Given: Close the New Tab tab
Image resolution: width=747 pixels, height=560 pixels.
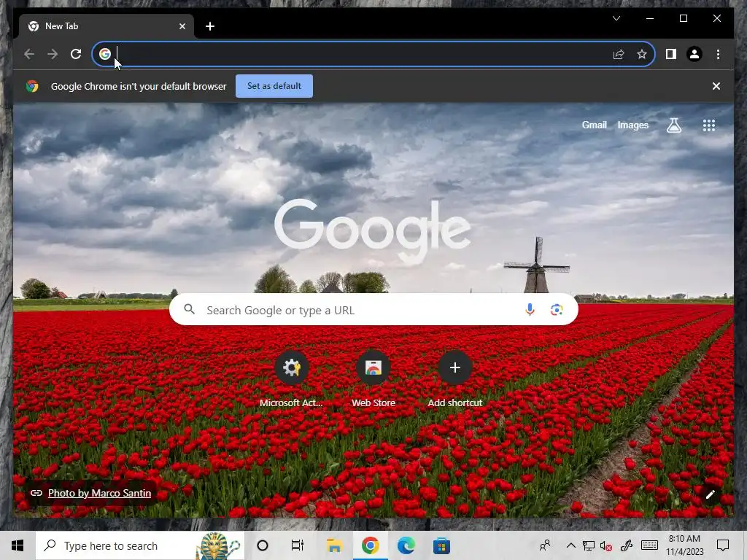Looking at the screenshot, I should coord(182,26).
